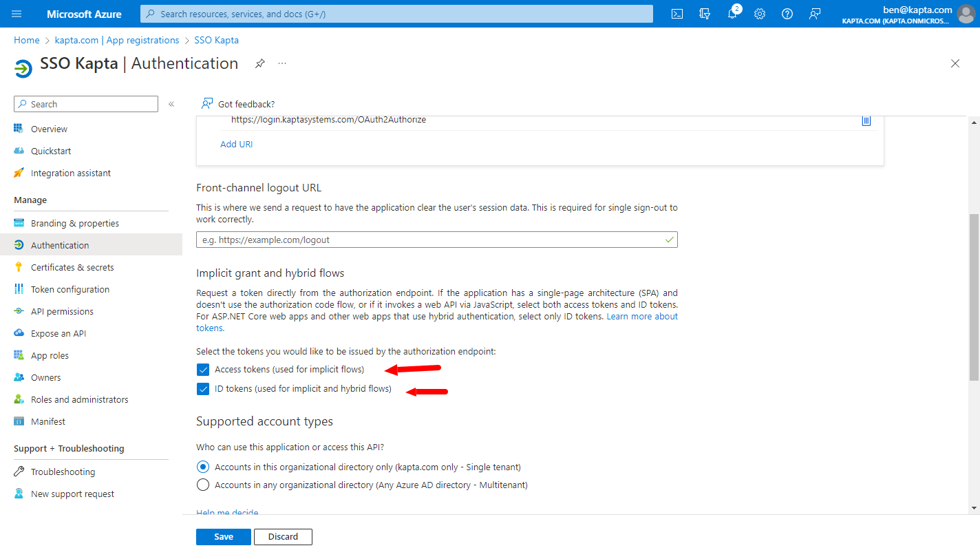Select Accounts in any organizational directory Multitenant
The width and height of the screenshot is (980, 559).
point(203,485)
